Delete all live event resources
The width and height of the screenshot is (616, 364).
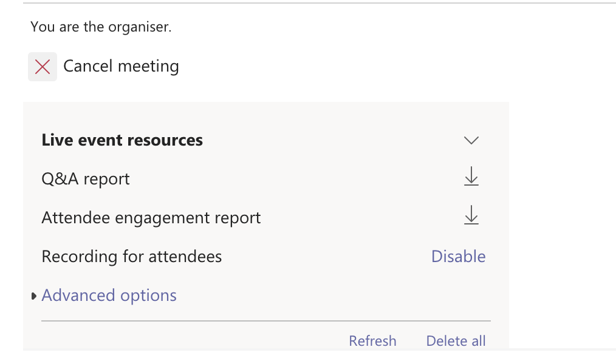coord(456,341)
